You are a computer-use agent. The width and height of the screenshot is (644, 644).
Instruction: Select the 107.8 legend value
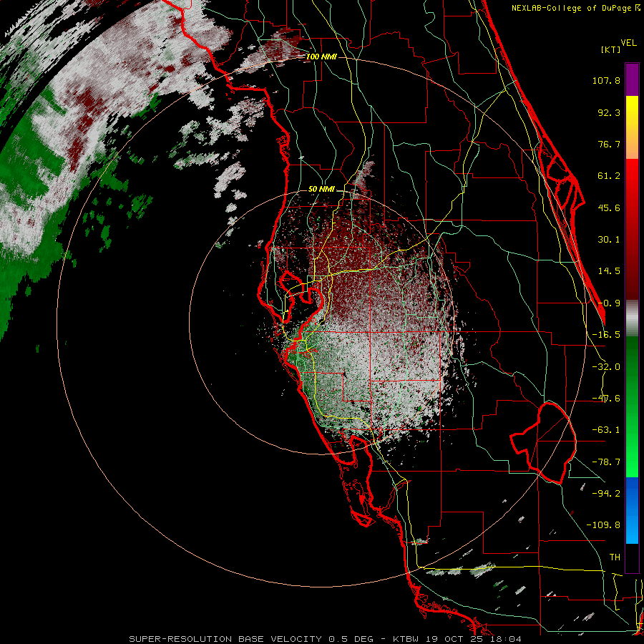pos(606,80)
